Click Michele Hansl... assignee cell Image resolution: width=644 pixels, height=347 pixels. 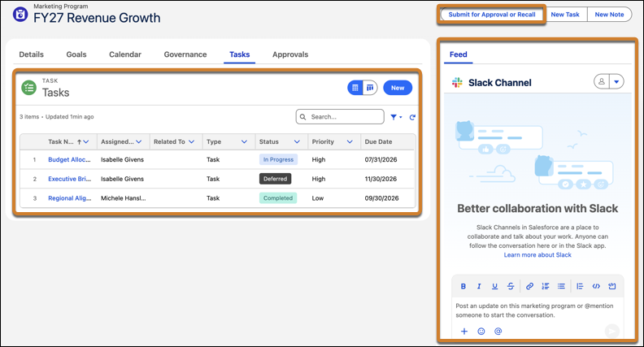(124, 198)
